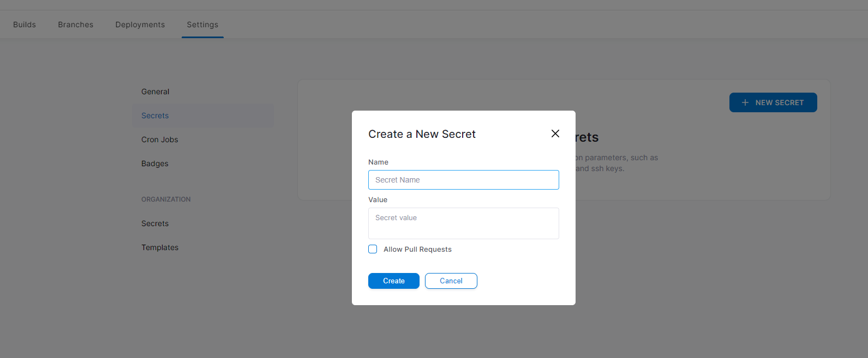Screen dimensions: 868x358
Task: Open the Builds tab
Action: coord(25,25)
